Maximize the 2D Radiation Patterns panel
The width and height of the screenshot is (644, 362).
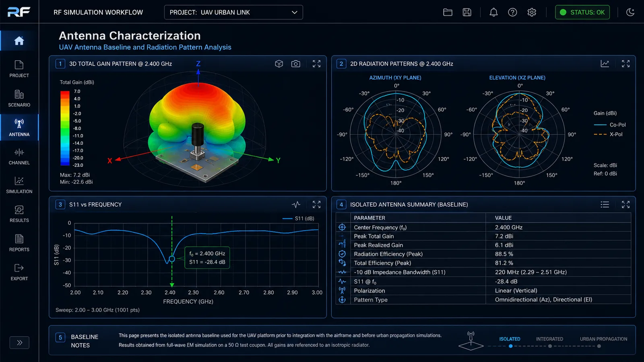pyautogui.click(x=625, y=64)
